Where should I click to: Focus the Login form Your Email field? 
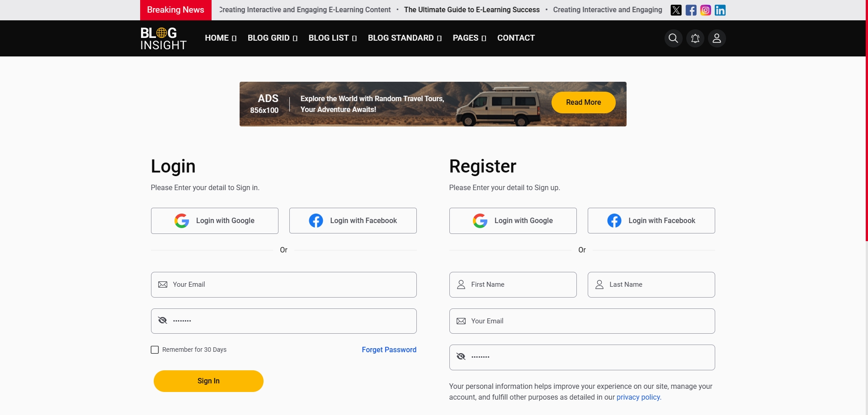[x=283, y=284]
